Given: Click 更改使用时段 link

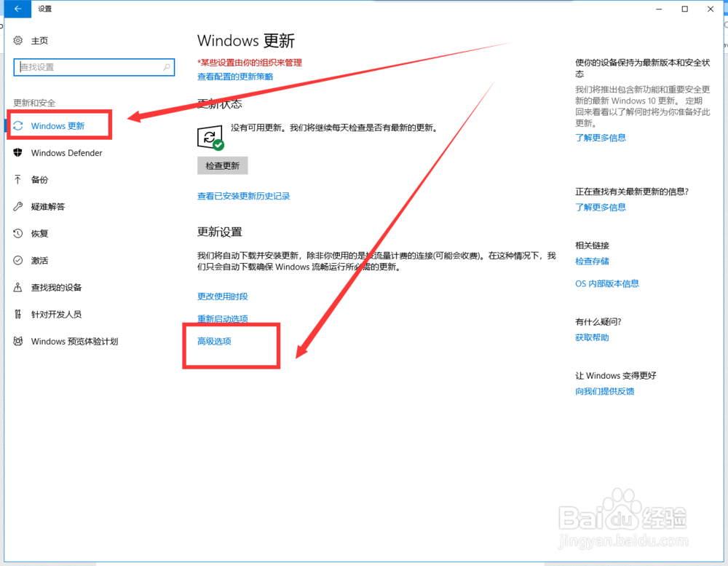Looking at the screenshot, I should (222, 296).
